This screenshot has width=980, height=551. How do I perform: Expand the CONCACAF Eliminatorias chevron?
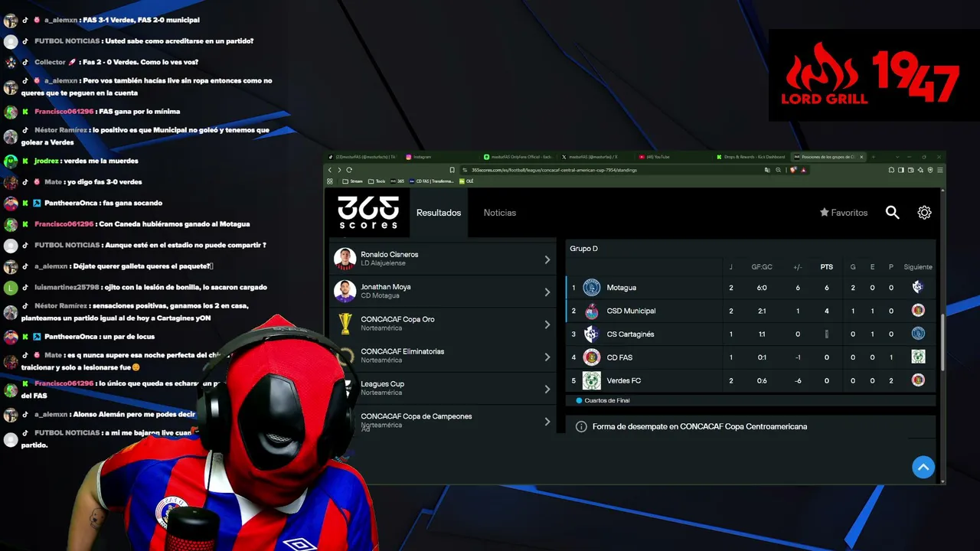point(547,357)
